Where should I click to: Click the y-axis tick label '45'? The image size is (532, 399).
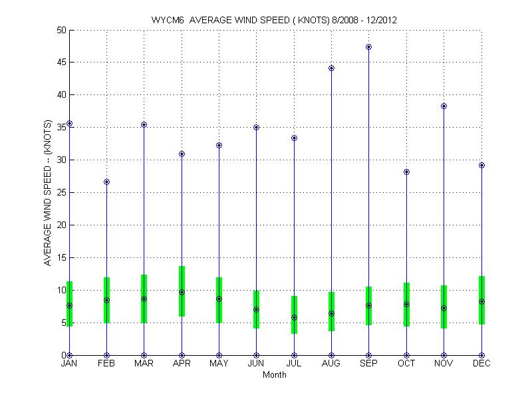(x=62, y=63)
